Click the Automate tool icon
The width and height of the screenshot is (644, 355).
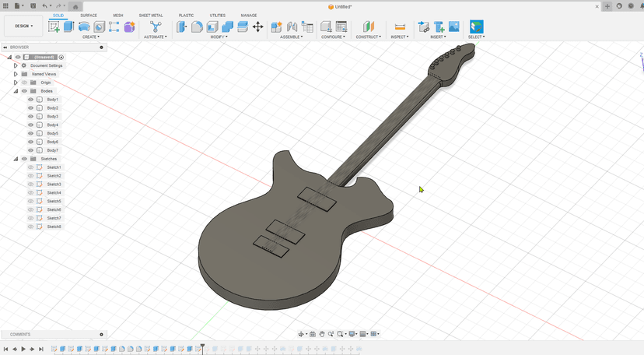[156, 26]
